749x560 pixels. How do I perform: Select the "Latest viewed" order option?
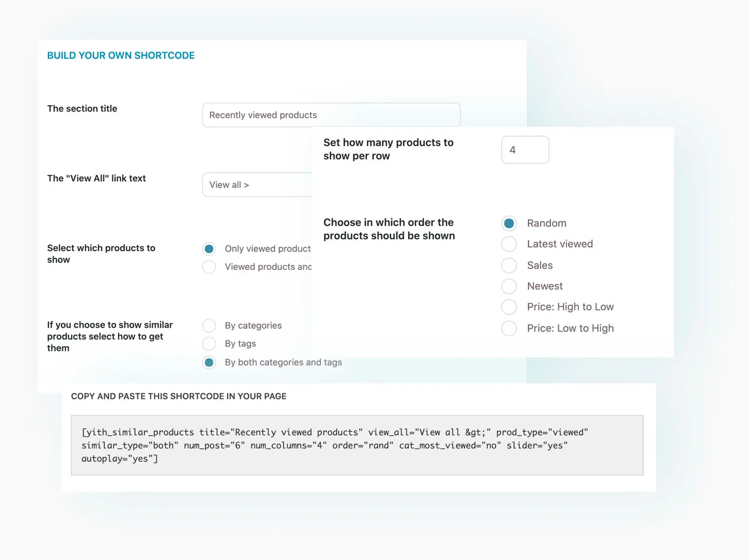click(509, 244)
